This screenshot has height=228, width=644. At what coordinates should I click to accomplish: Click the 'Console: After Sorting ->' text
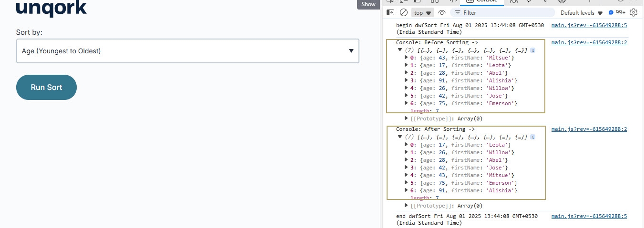[x=435, y=129]
